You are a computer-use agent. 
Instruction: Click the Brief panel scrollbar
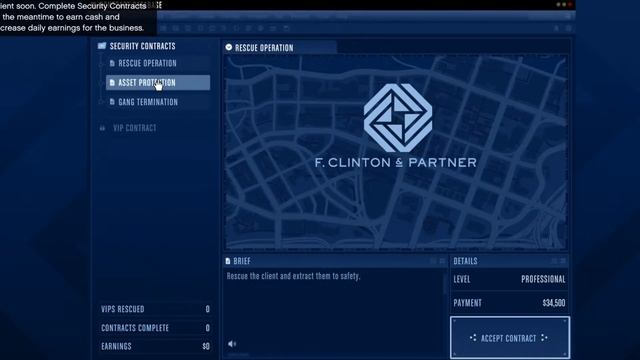click(x=445, y=283)
